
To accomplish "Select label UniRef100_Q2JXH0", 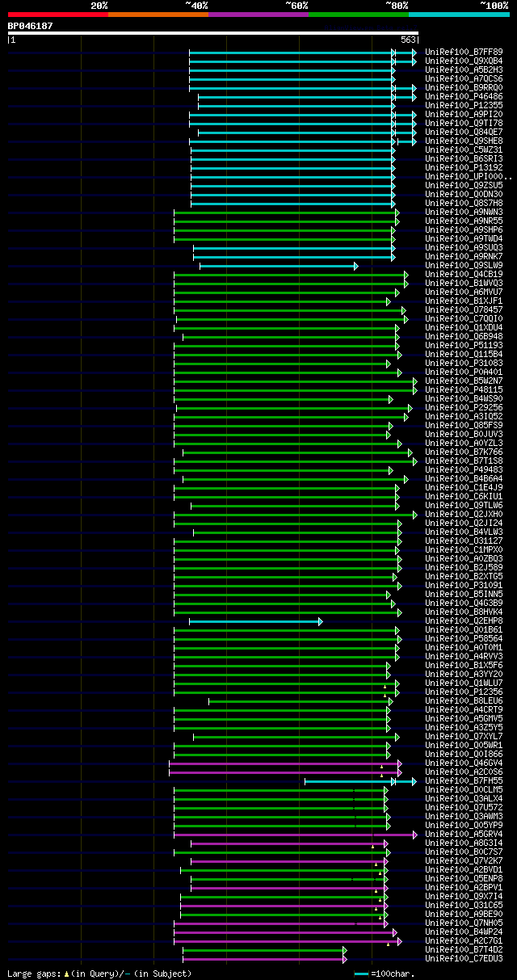I will [x=463, y=514].
